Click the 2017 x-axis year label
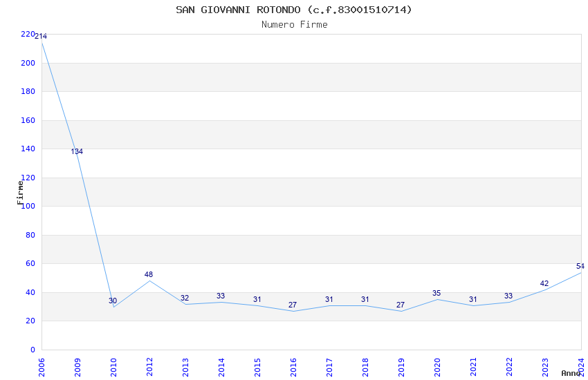Viewport: 588px width, 380px height. tap(329, 368)
